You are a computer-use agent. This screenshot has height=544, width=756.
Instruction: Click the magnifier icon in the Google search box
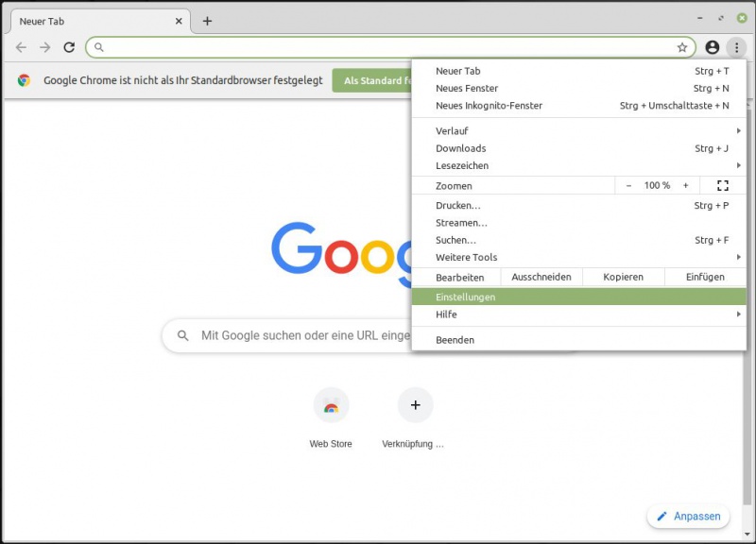click(182, 335)
